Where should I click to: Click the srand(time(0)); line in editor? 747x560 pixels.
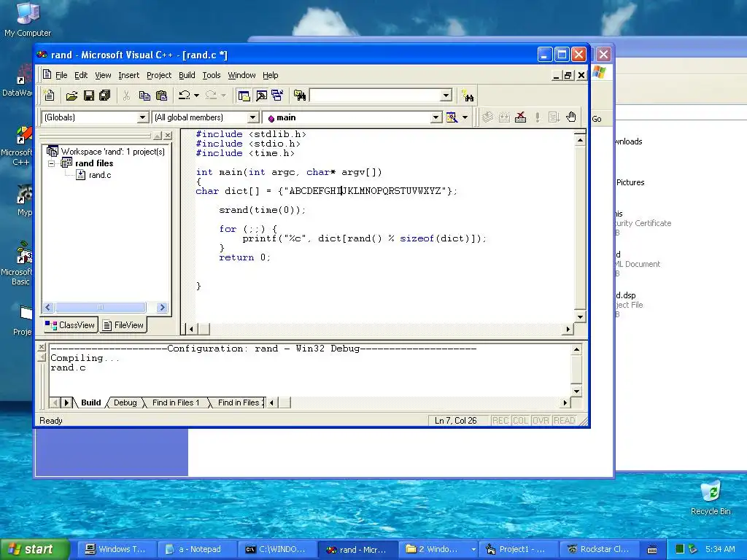[x=262, y=210]
